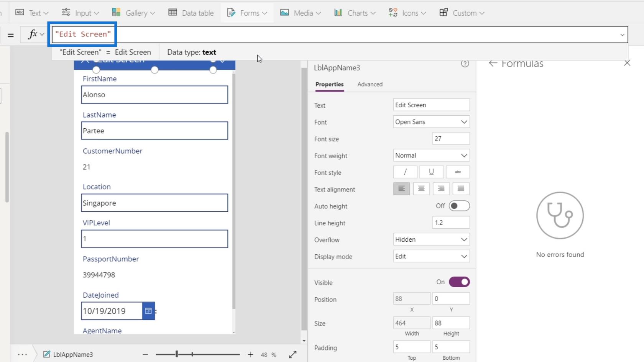Click the FirstName input with Alonso
644x362 pixels.
tap(154, 95)
